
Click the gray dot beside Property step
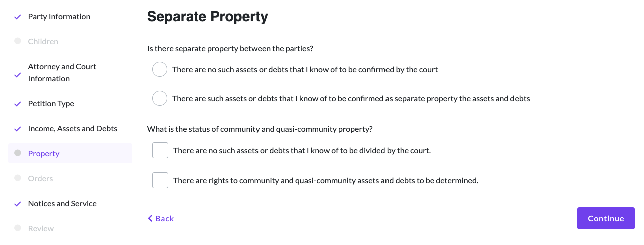pos(18,153)
